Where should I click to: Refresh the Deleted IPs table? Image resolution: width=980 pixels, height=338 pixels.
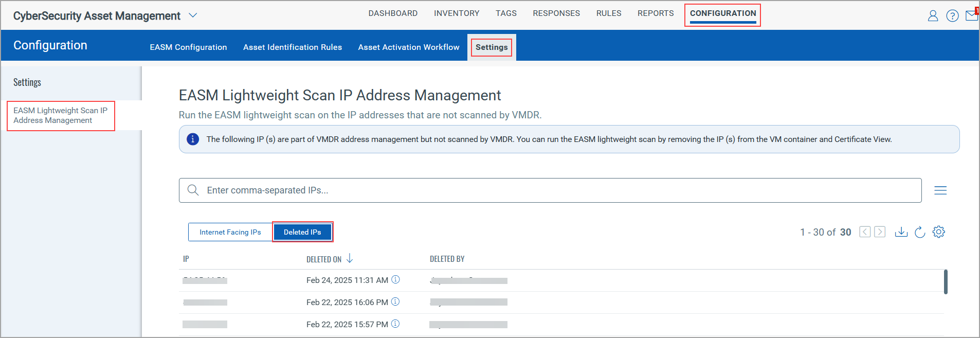(x=920, y=232)
